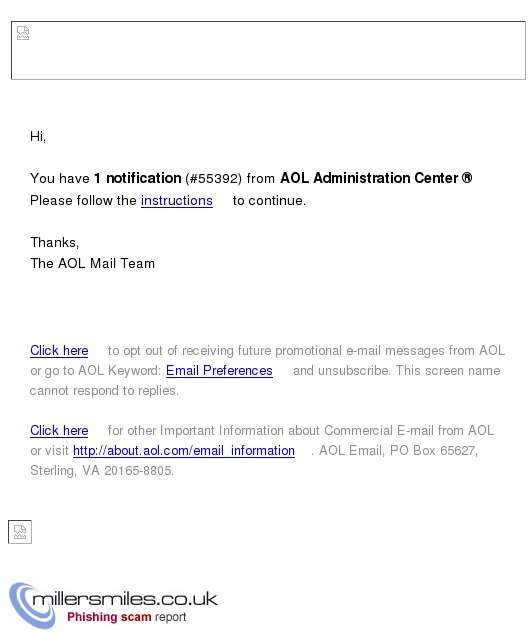Click the millersmiles.co.uk swirl logo
Image resolution: width=529 pixels, height=638 pixels.
[33, 605]
